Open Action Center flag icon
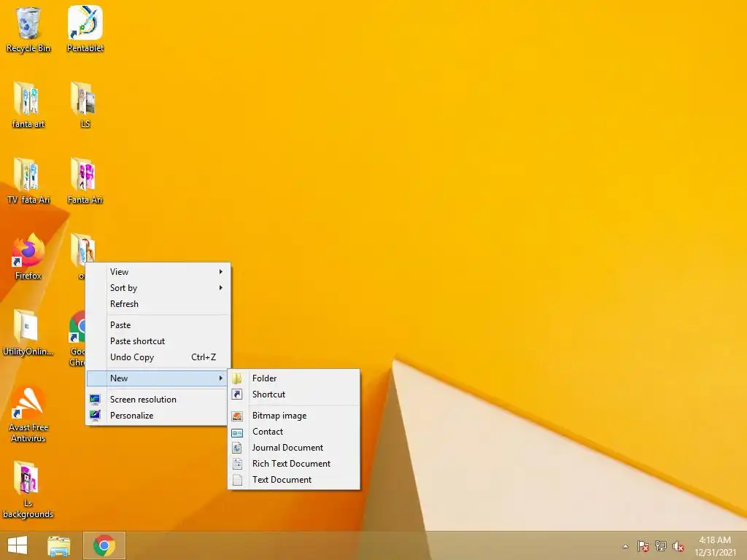 (643, 546)
